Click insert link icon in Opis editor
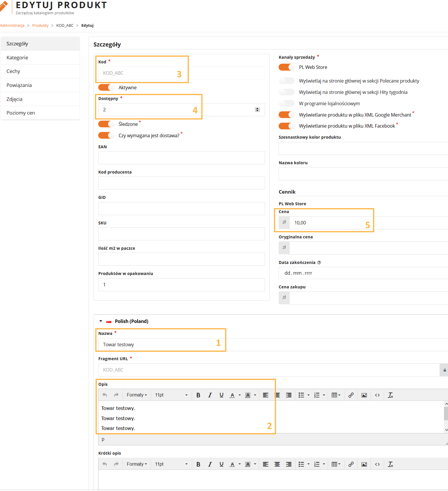The image size is (448, 491). click(351, 395)
